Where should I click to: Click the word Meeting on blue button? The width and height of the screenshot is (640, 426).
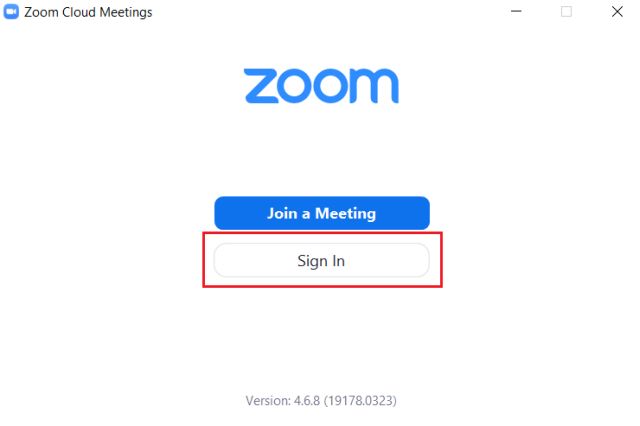click(x=345, y=213)
